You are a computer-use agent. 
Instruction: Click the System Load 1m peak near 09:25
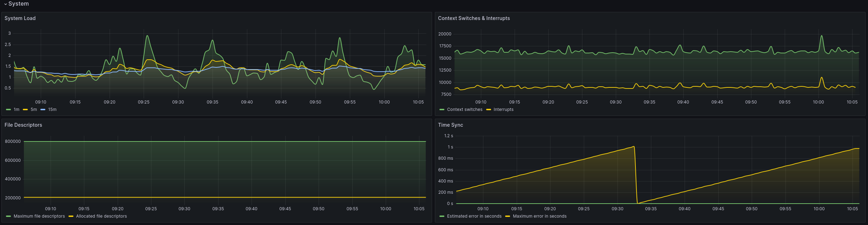147,36
